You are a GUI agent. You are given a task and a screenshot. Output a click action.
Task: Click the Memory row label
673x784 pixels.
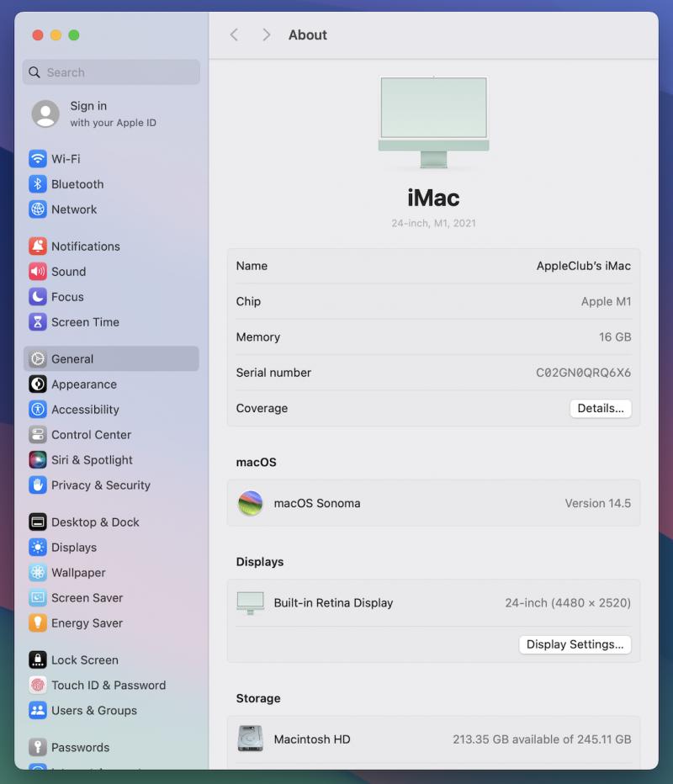[258, 337]
